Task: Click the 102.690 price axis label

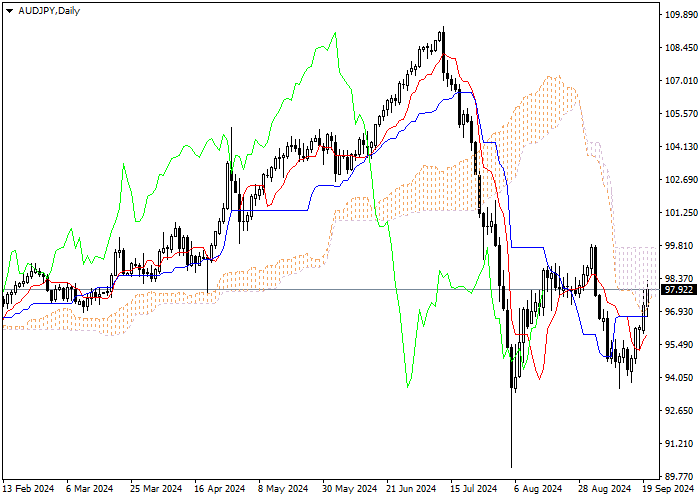Action: pyautogui.click(x=681, y=180)
